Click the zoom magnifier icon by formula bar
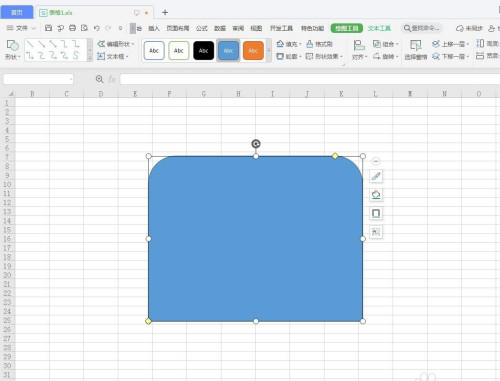 [99, 79]
